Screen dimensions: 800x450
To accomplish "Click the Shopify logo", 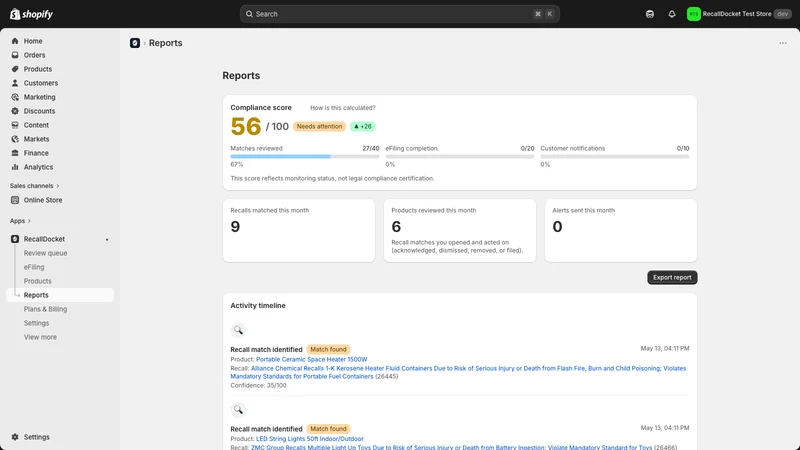I will [31, 14].
